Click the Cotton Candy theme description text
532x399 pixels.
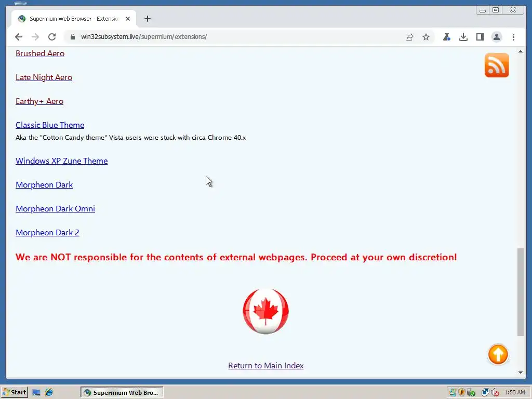[x=130, y=137]
